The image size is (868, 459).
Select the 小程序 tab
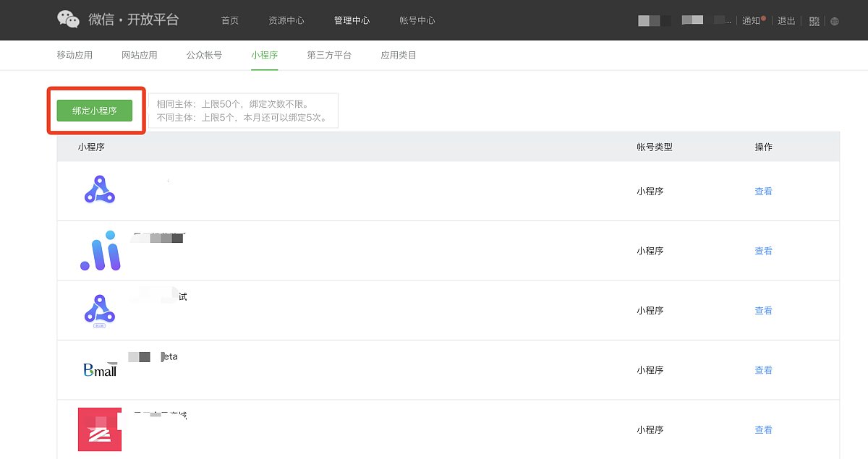coord(265,55)
